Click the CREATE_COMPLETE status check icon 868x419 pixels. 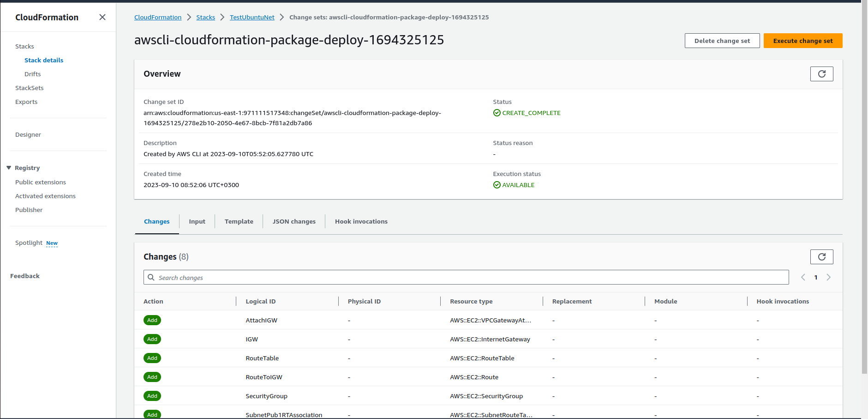click(x=497, y=113)
